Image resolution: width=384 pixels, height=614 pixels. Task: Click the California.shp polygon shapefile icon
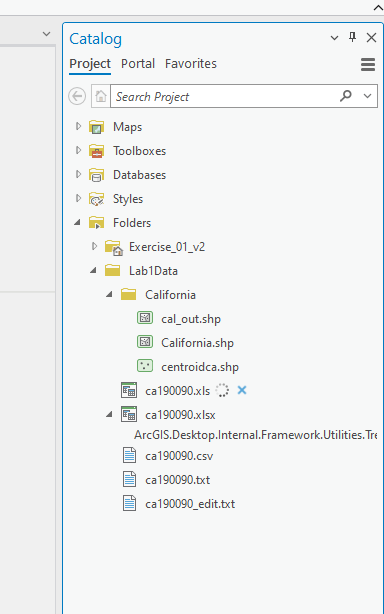[x=145, y=342]
